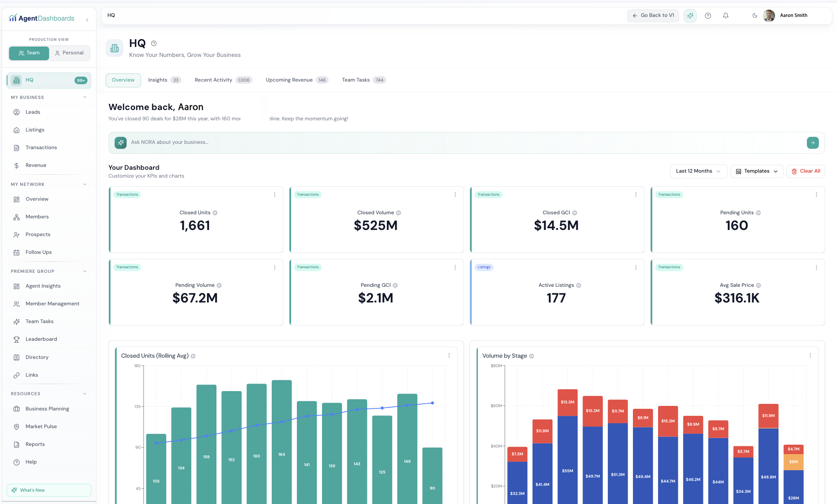Click the help question mark icon
The width and height of the screenshot is (837, 504).
coord(708,16)
